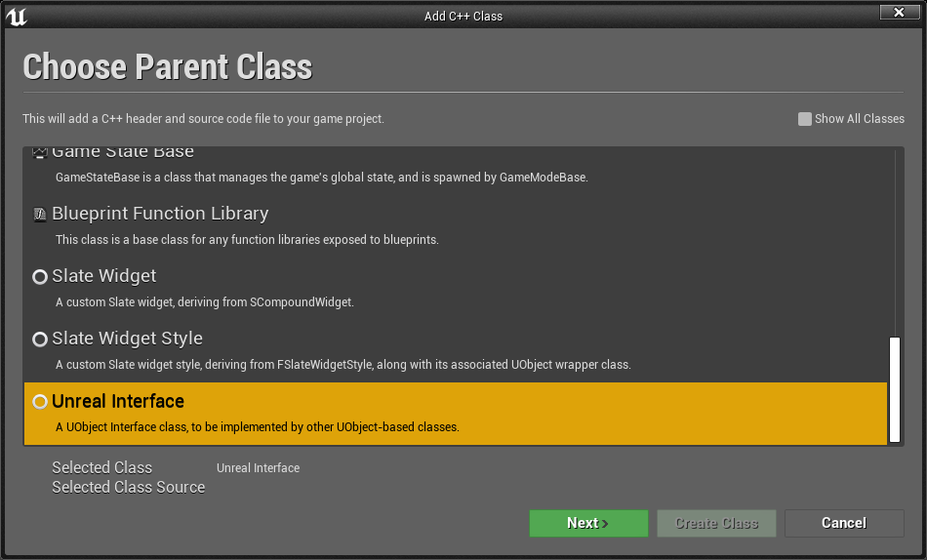This screenshot has height=560, width=927.
Task: Click the Unreal Interface circle icon
Action: (40, 402)
